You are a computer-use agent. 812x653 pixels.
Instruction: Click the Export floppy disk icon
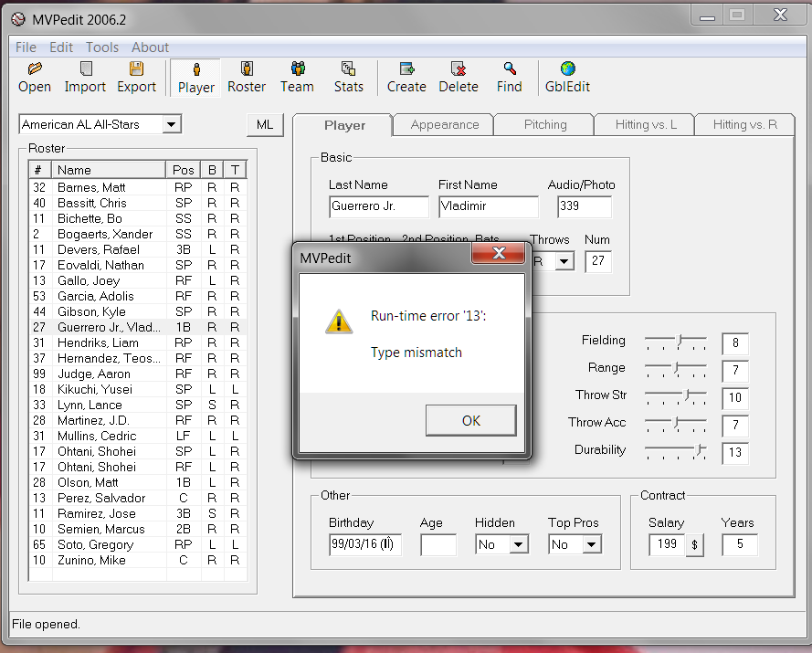click(136, 68)
